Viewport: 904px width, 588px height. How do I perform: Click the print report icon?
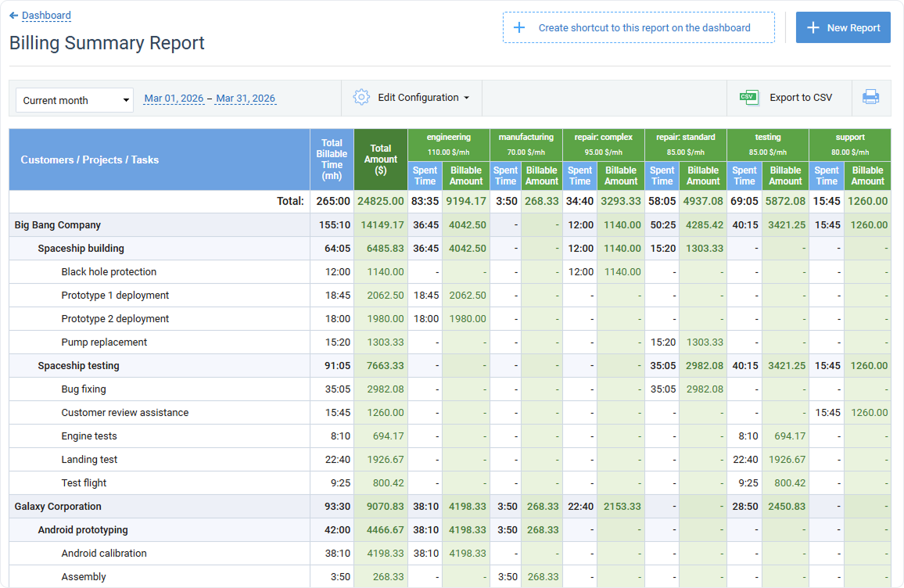tap(871, 97)
